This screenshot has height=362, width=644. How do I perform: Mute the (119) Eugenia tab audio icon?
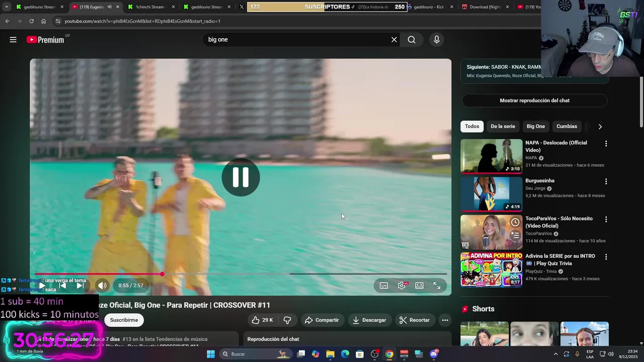tap(110, 7)
